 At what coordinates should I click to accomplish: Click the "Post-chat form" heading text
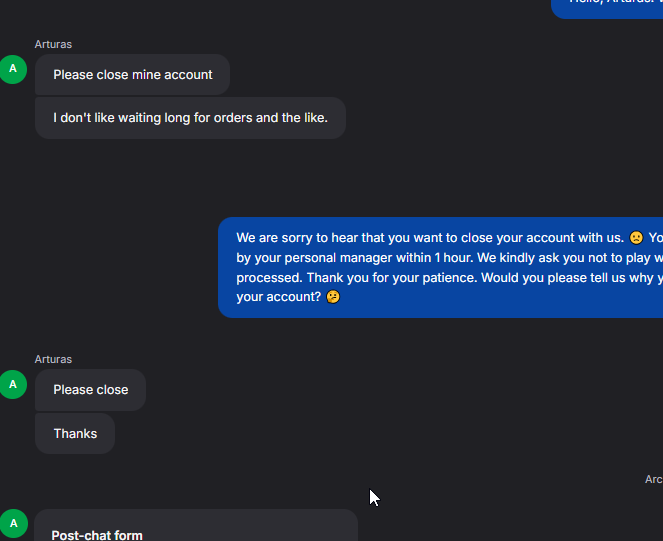(x=97, y=535)
